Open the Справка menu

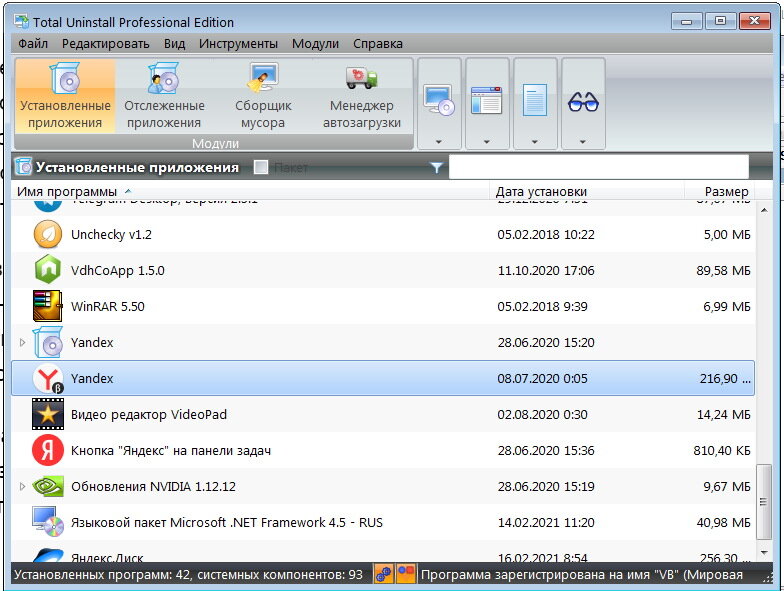pos(378,44)
